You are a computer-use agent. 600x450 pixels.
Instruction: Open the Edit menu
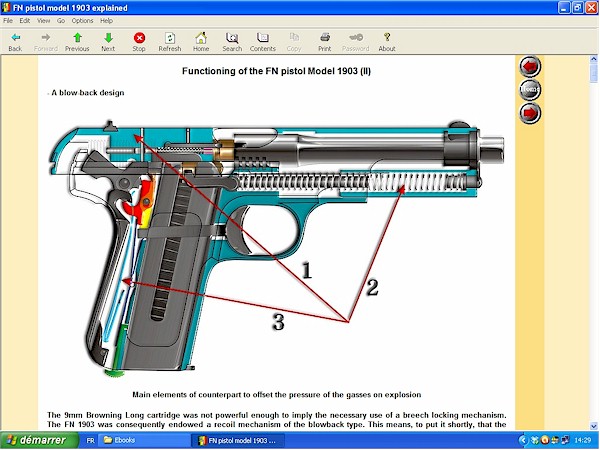click(x=24, y=21)
